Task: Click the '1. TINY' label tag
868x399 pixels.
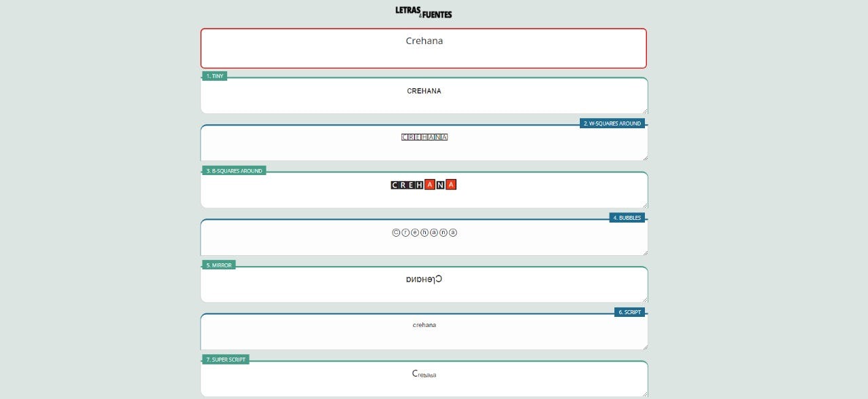Action: coord(214,76)
